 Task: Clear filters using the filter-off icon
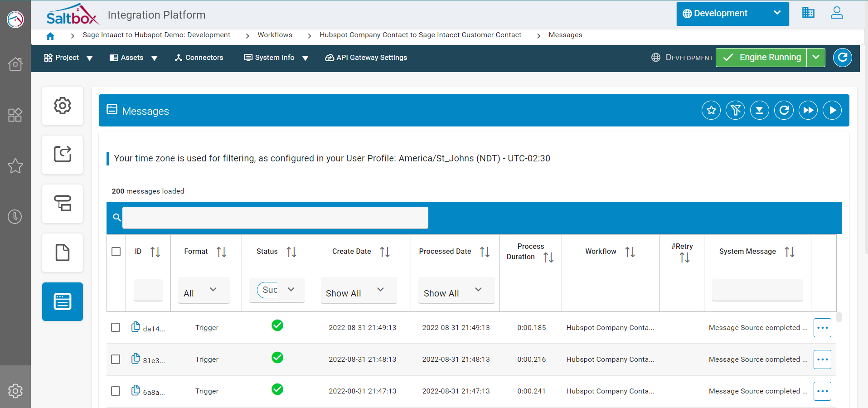pos(735,110)
